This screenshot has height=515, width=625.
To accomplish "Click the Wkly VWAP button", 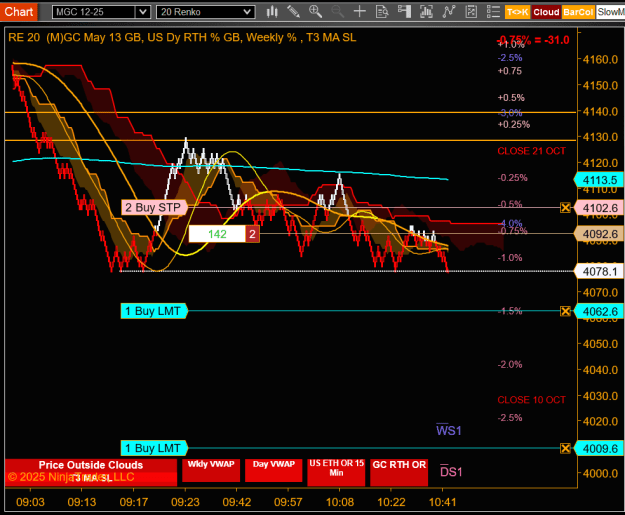I will [211, 470].
